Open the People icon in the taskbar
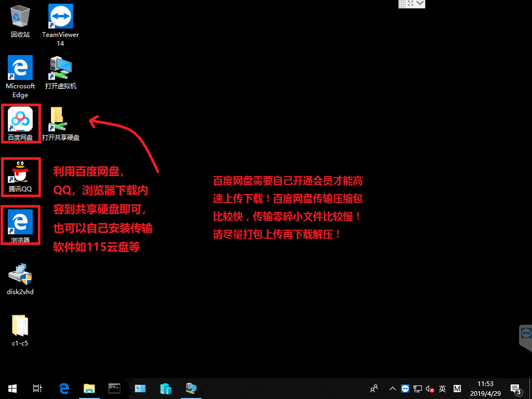Image resolution: width=532 pixels, height=399 pixels. pos(374,388)
